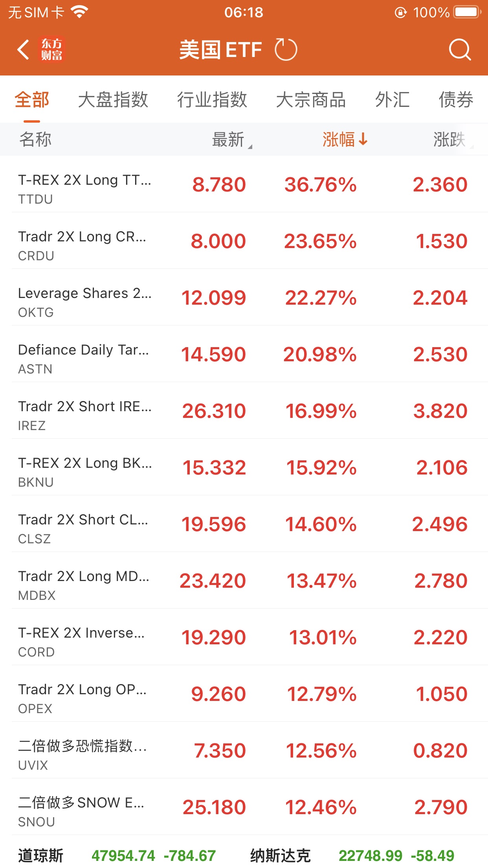Open the search magnifier icon

(459, 50)
